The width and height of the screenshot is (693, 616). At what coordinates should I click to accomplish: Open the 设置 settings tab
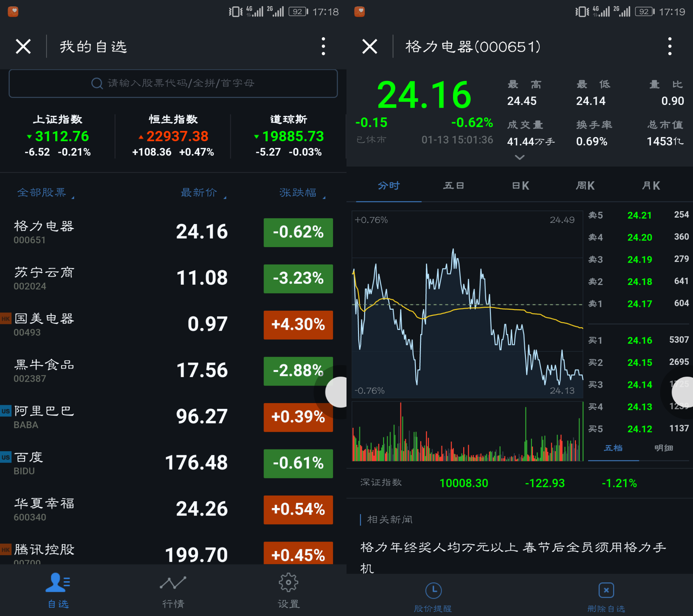(289, 590)
